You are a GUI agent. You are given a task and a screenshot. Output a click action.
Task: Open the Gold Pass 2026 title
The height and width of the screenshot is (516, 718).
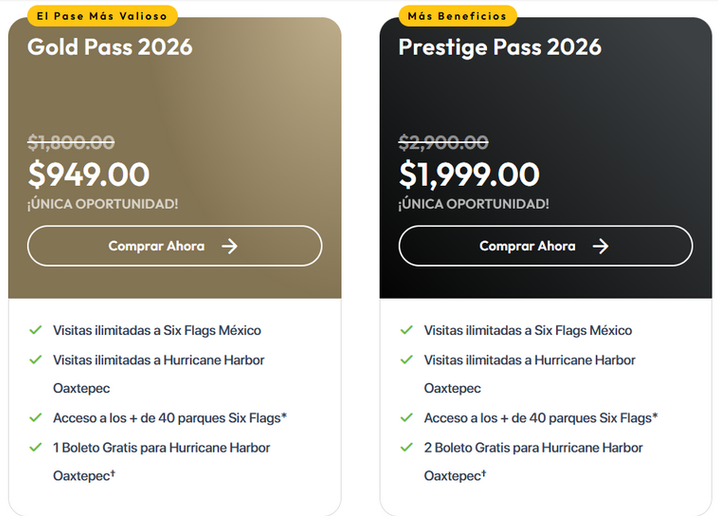click(x=110, y=47)
